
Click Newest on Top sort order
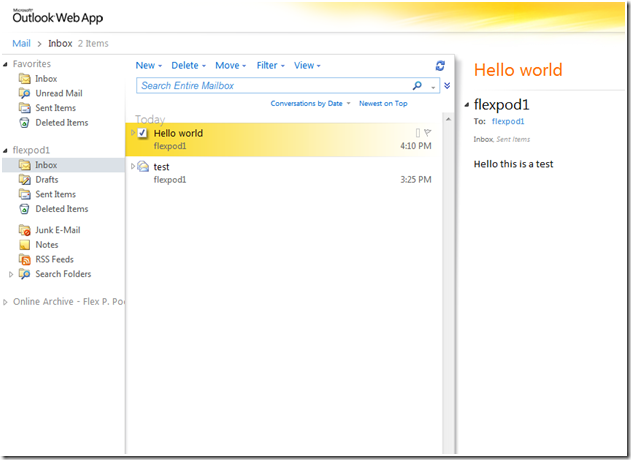point(383,103)
